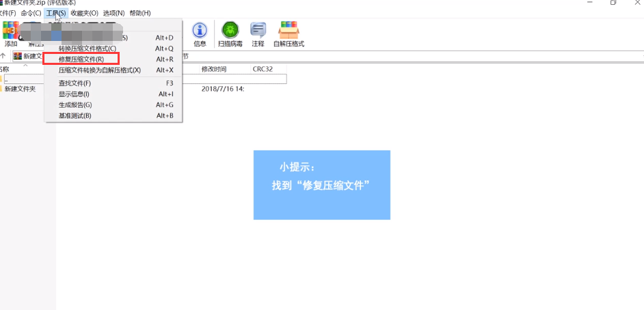The height and width of the screenshot is (310, 644).
Task: Open the 收藏夹(O) menu
Action: pyautogui.click(x=84, y=13)
